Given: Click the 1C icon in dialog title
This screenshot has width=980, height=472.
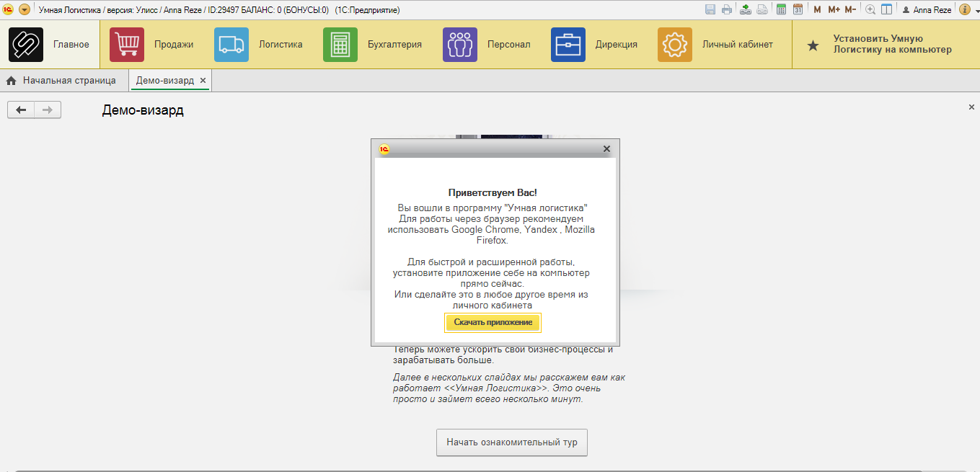Looking at the screenshot, I should 384,149.
